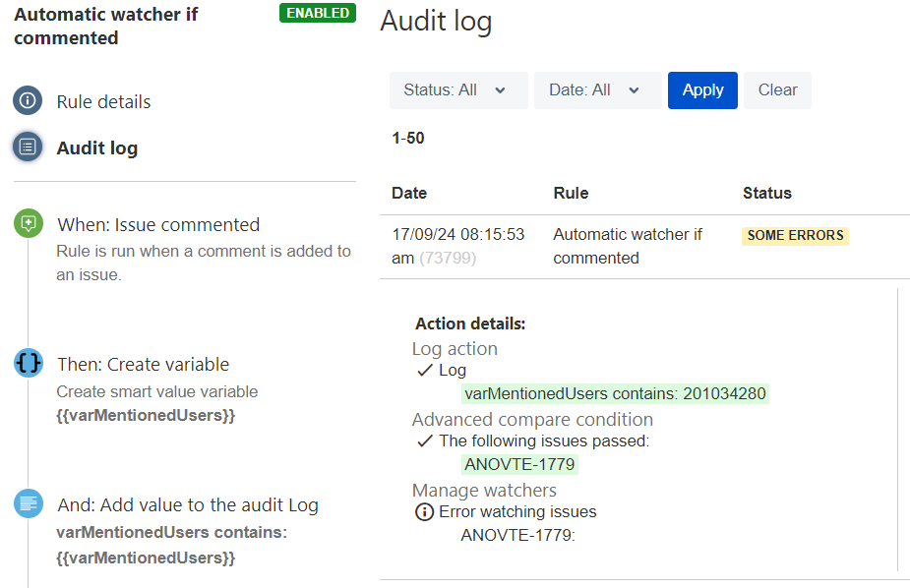Open the Date: All dropdown
910x588 pixels.
(x=598, y=90)
